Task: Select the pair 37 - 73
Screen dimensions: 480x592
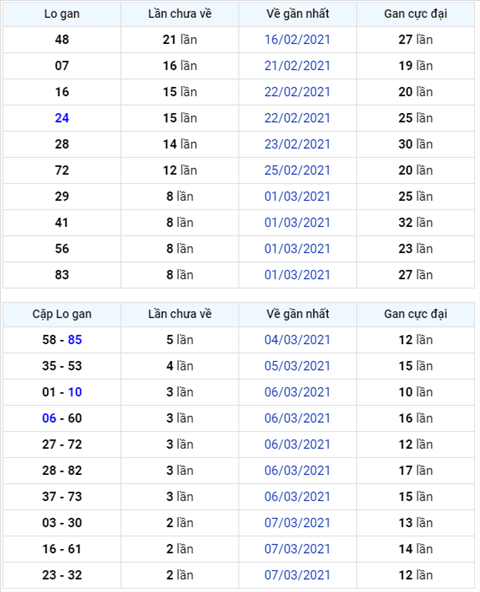Action: pos(62,496)
